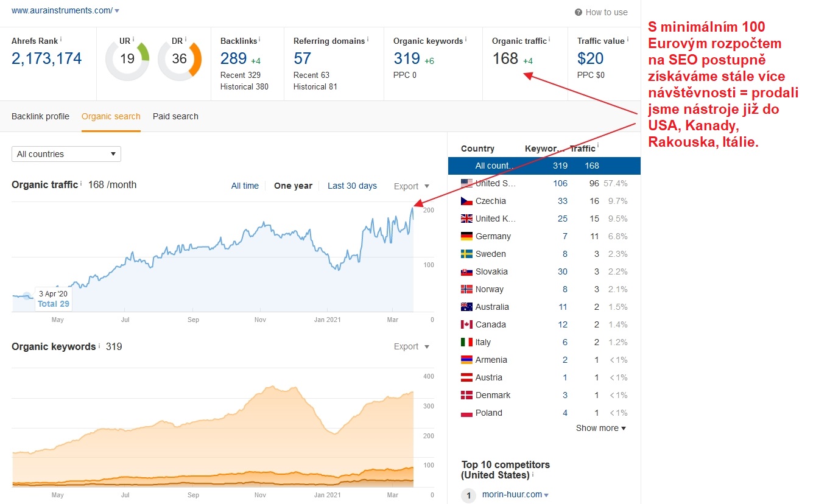Viewport: 816px width, 504px height.
Task: Click the Organic keywords info icon in header
Action: pos(466,40)
